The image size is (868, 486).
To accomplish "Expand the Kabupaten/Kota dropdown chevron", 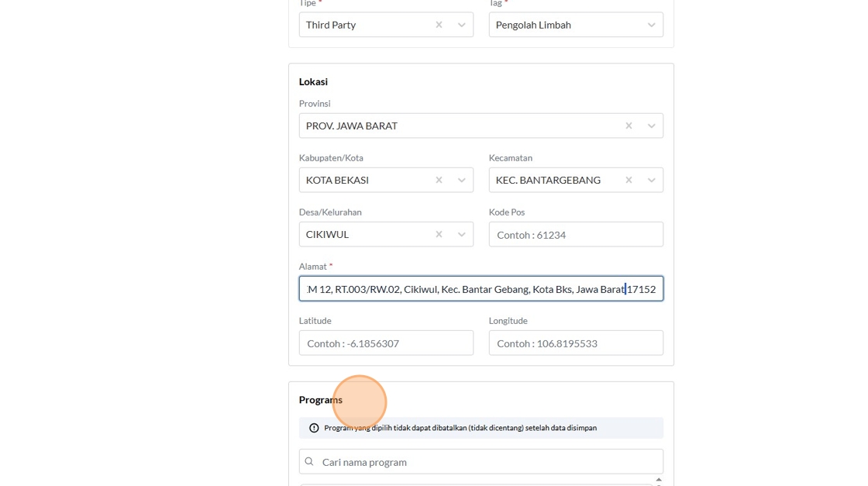I will (462, 180).
